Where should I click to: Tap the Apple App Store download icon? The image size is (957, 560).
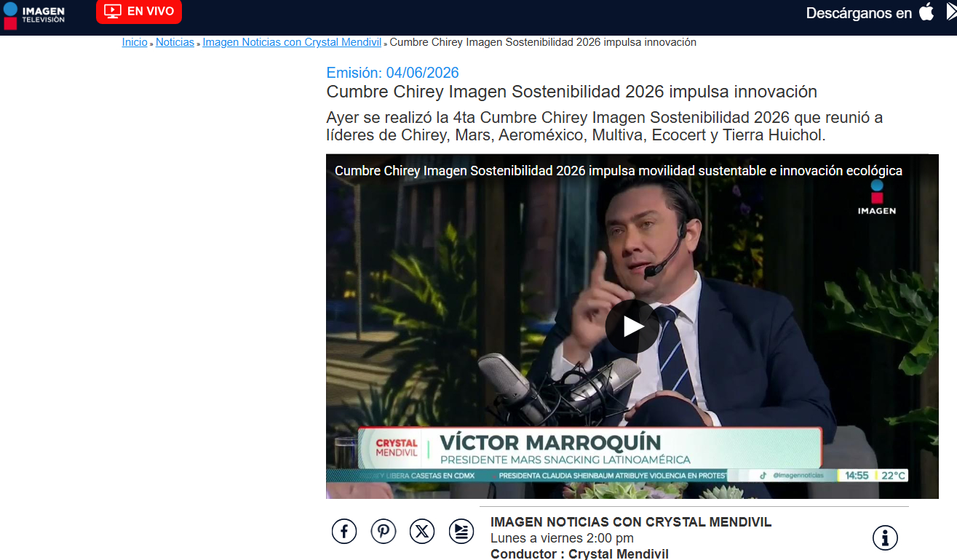926,12
